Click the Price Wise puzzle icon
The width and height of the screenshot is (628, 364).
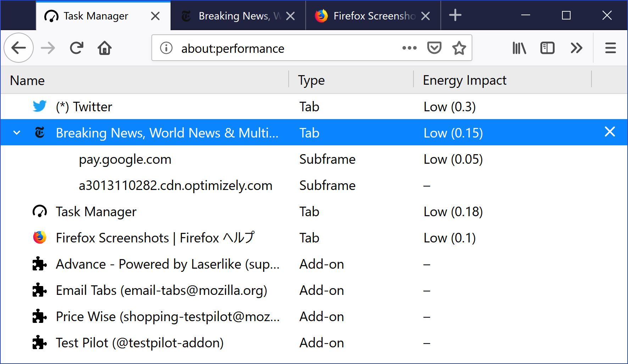[39, 316]
